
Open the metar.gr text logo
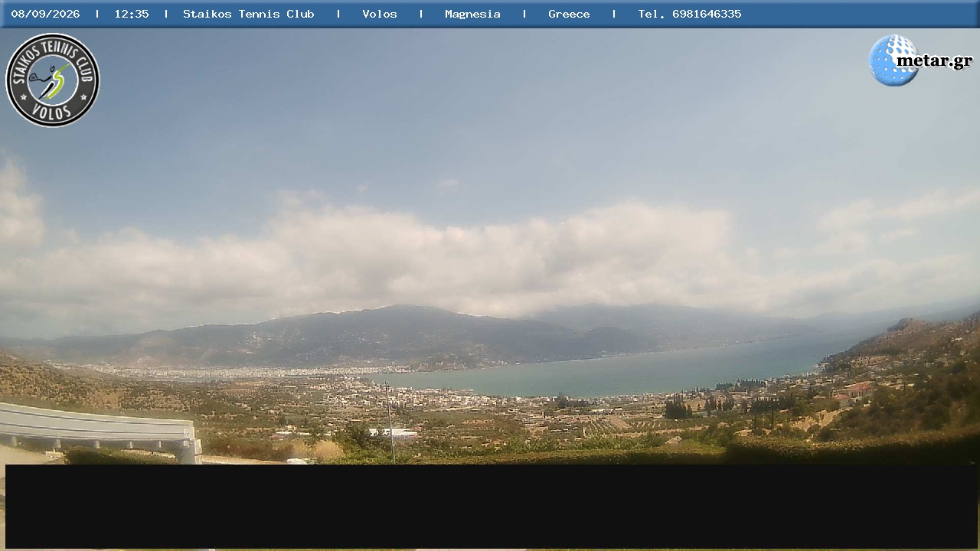click(x=934, y=60)
